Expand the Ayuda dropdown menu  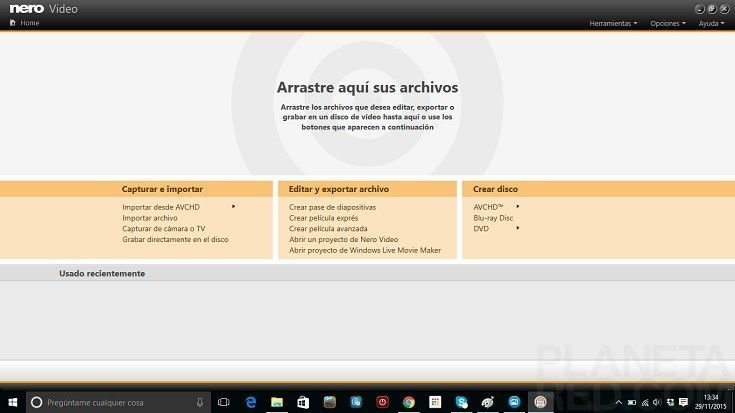pyautogui.click(x=711, y=23)
